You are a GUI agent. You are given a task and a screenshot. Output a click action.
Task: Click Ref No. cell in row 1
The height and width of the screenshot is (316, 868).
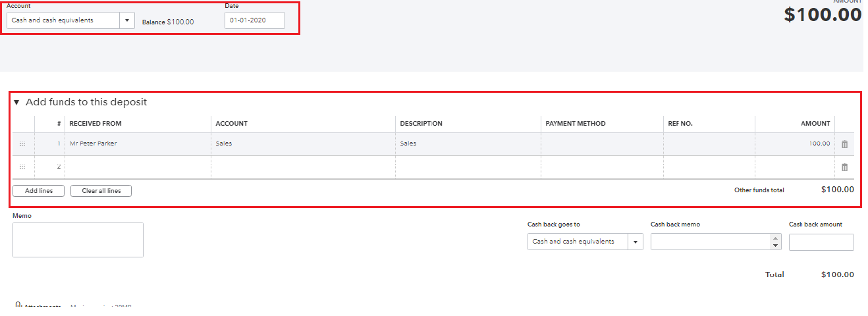click(709, 144)
